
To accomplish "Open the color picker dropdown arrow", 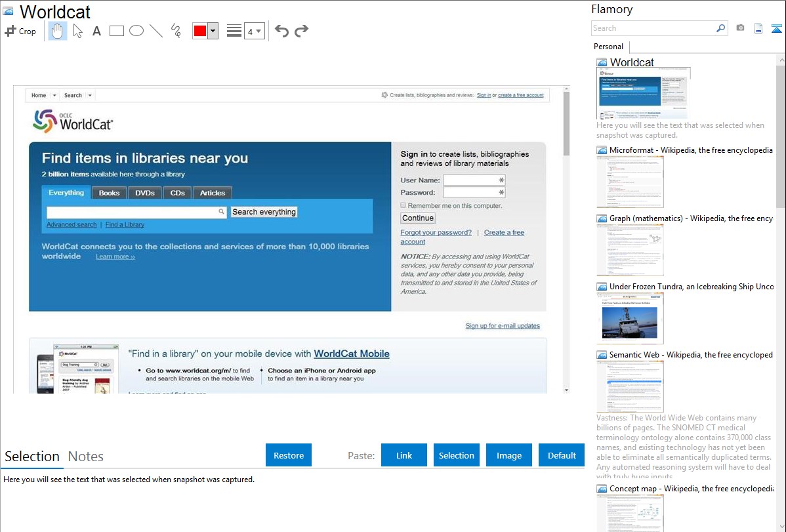I will [x=213, y=31].
